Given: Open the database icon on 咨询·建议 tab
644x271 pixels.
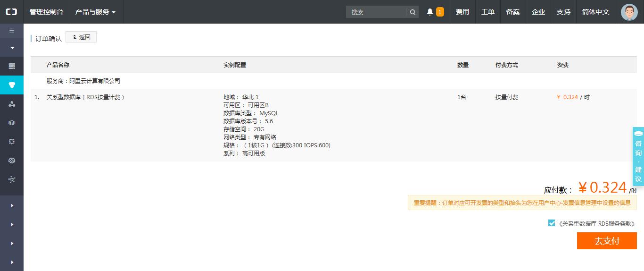Looking at the screenshot, I should [x=638, y=134].
